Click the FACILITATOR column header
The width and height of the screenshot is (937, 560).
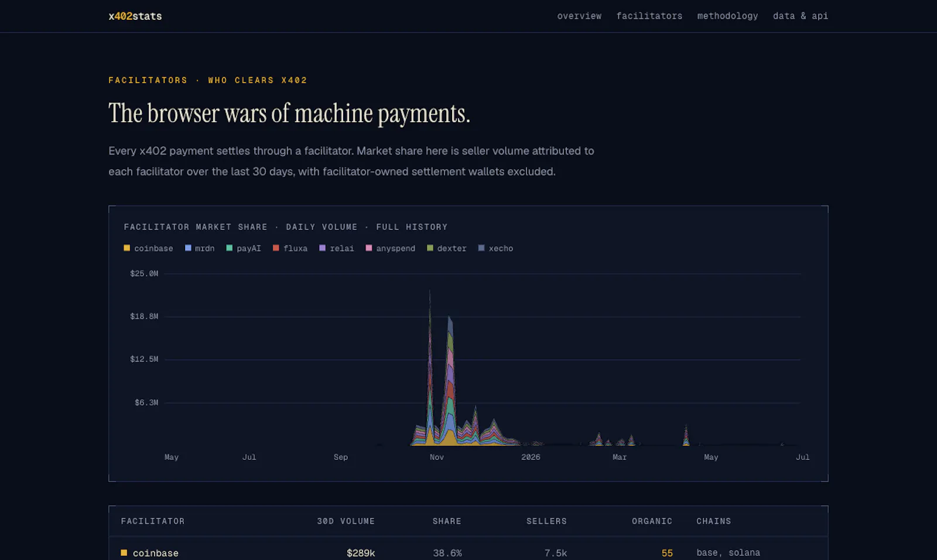click(x=152, y=521)
